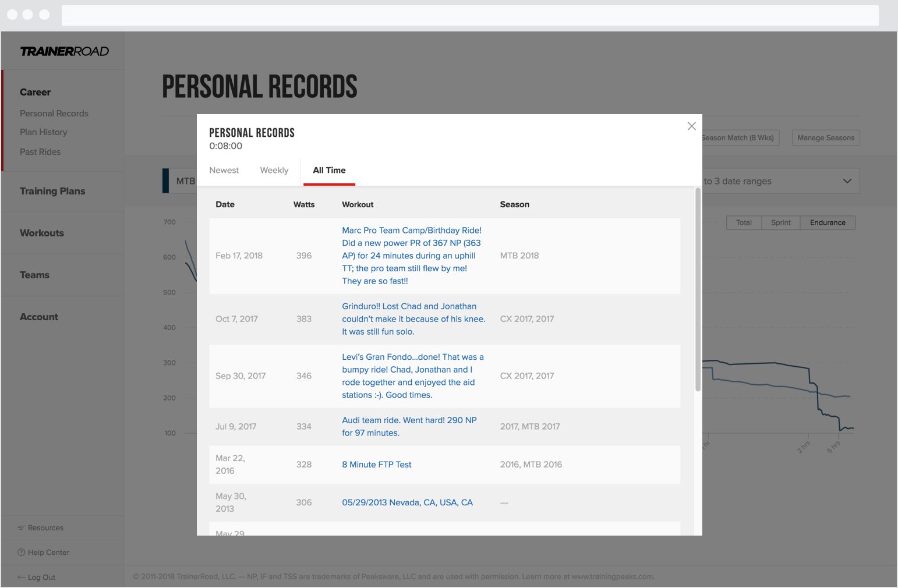Image resolution: width=898 pixels, height=588 pixels.
Task: Open Plan History under Career
Action: (44, 132)
